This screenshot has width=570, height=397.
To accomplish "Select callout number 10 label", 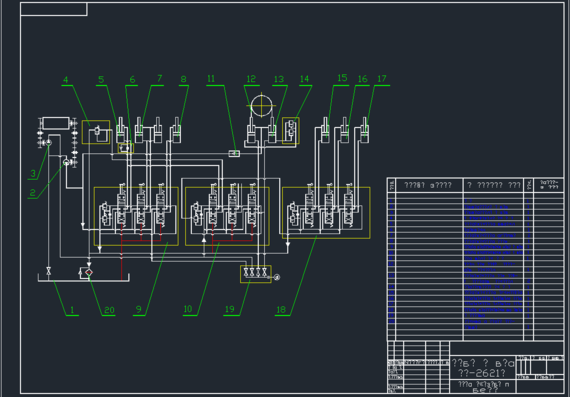I will click(188, 309).
